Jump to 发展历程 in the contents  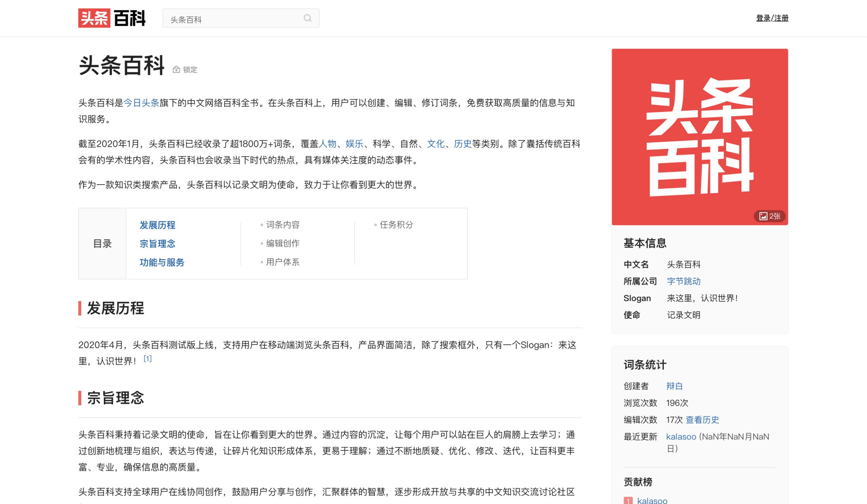pyautogui.click(x=157, y=225)
